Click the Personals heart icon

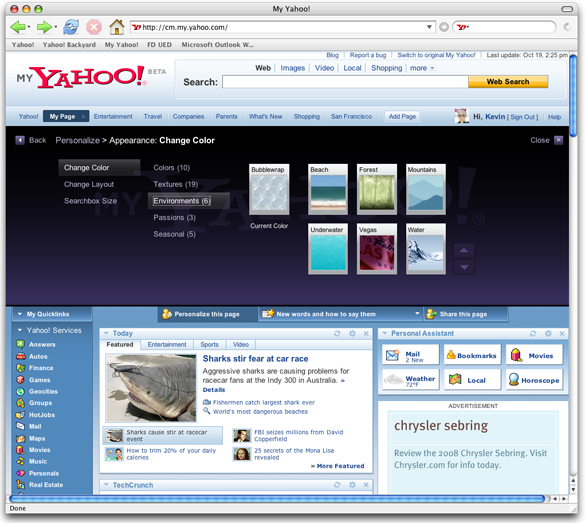click(21, 473)
